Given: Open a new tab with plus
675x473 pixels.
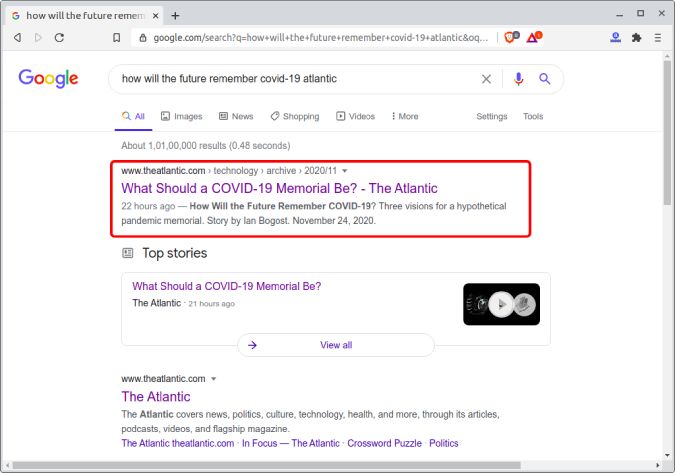Looking at the screenshot, I should (175, 16).
